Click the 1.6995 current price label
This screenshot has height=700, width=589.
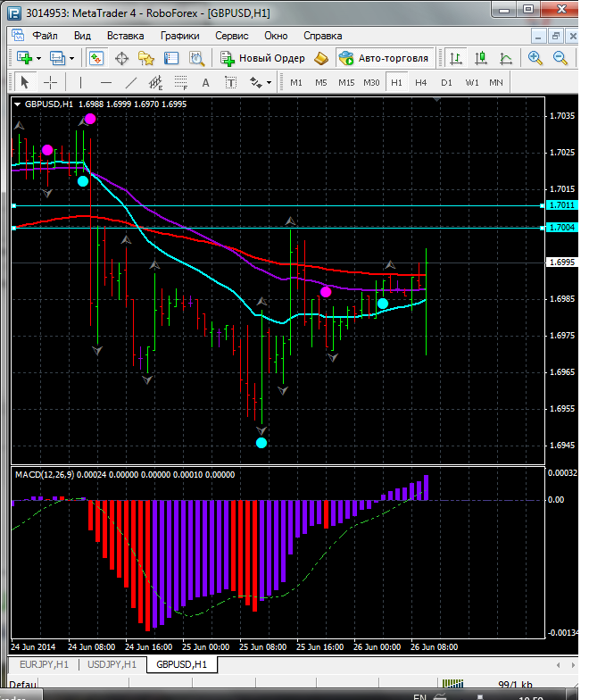(562, 262)
